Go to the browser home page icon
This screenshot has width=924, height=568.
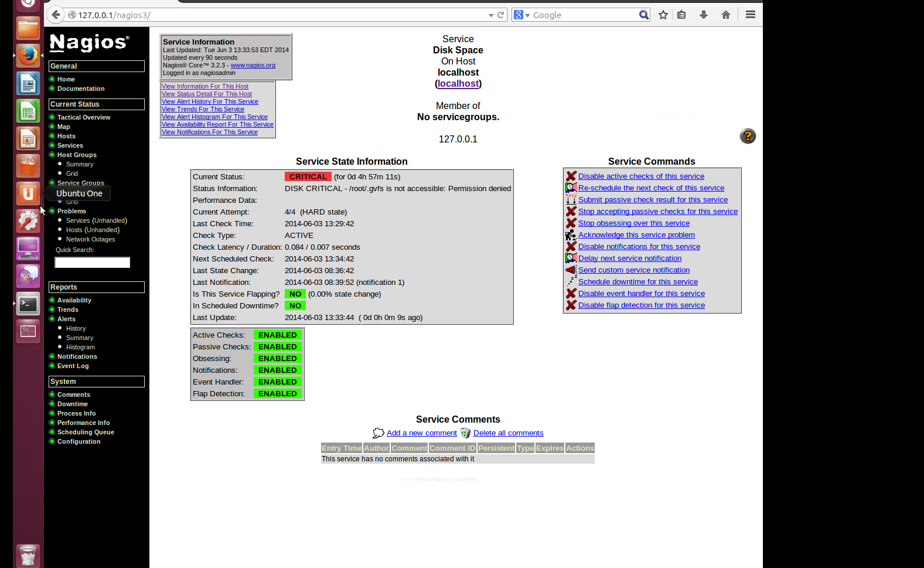click(x=726, y=15)
